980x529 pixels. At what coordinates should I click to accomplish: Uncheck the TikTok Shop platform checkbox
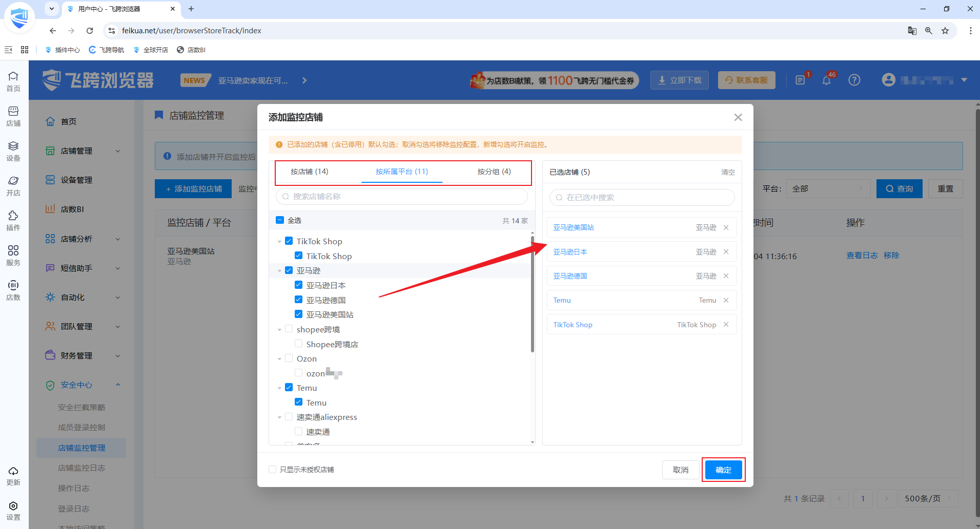pyautogui.click(x=289, y=241)
